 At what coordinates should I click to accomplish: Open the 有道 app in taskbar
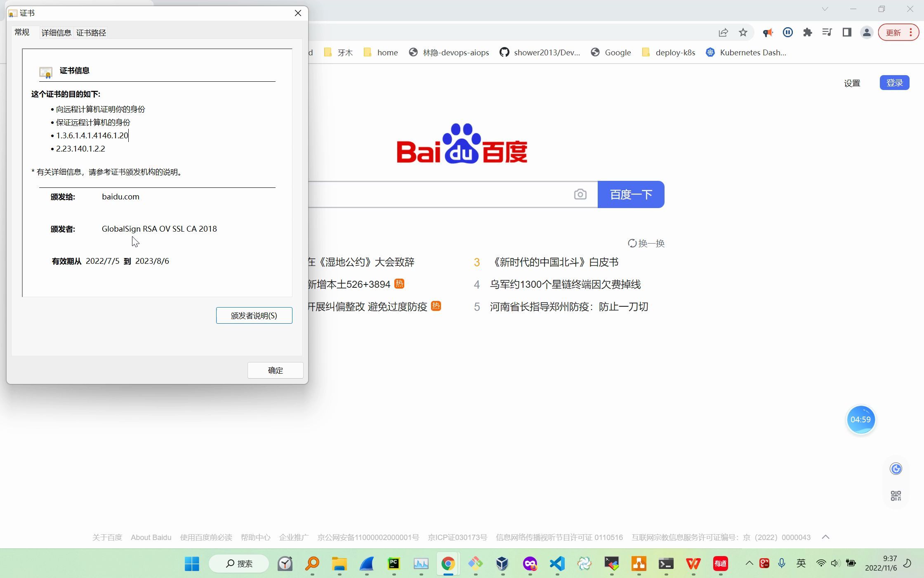pyautogui.click(x=721, y=564)
